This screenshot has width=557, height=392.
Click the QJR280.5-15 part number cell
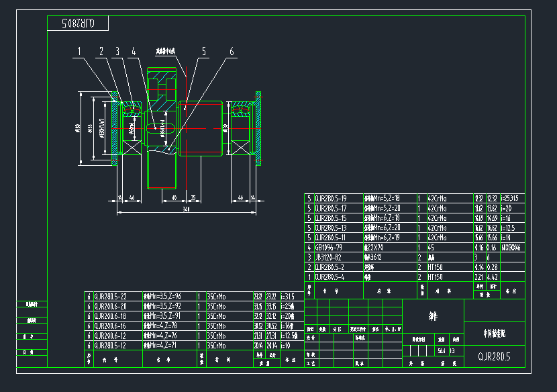point(338,218)
